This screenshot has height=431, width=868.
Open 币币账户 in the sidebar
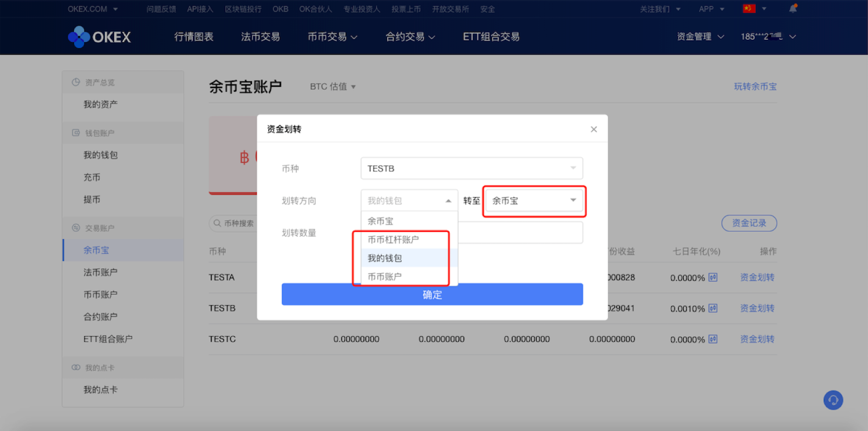coord(100,295)
